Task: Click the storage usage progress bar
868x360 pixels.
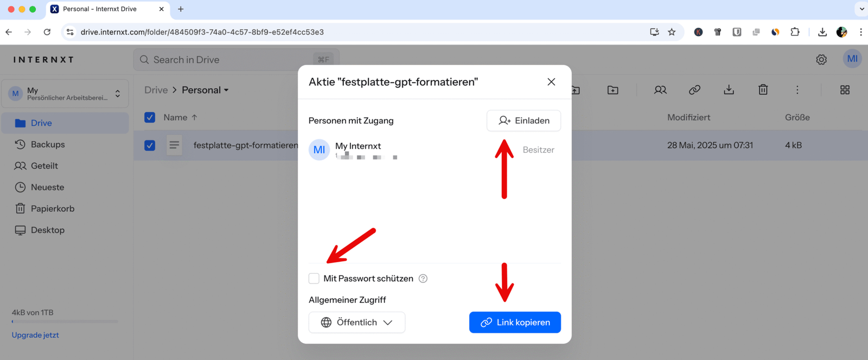Action: 65,321
